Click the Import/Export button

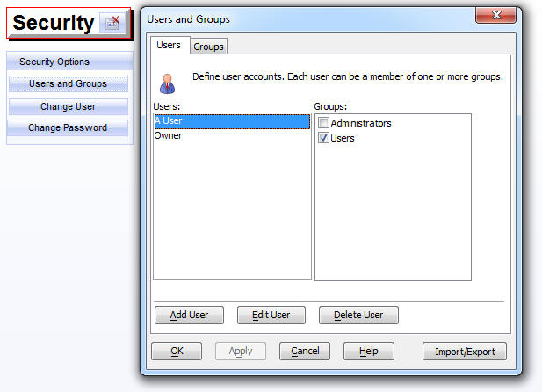click(465, 352)
